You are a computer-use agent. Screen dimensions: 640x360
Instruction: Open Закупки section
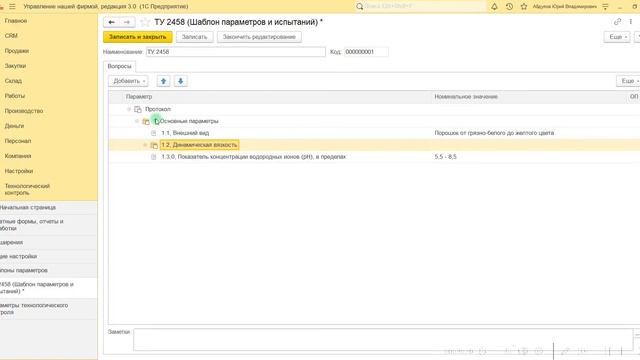(16, 66)
